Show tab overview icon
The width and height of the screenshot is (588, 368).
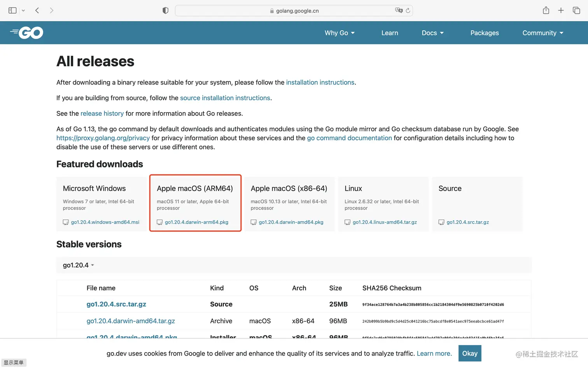coord(576,11)
